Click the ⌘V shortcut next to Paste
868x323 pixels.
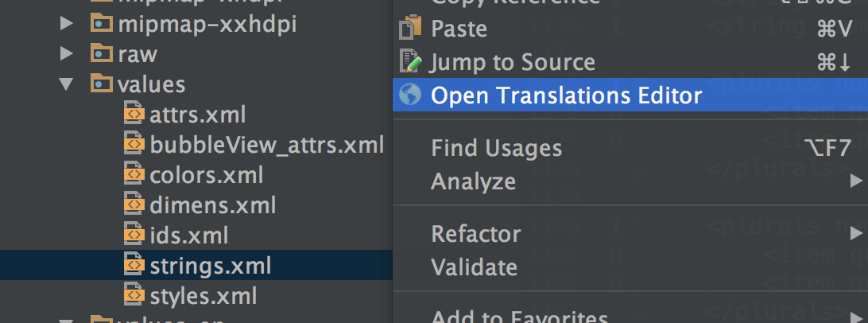pos(834,29)
